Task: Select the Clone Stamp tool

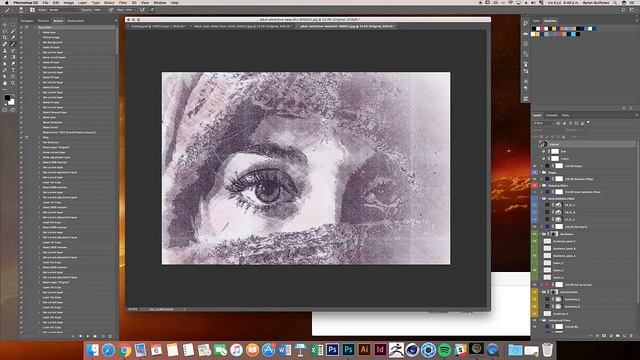Action: [4, 51]
